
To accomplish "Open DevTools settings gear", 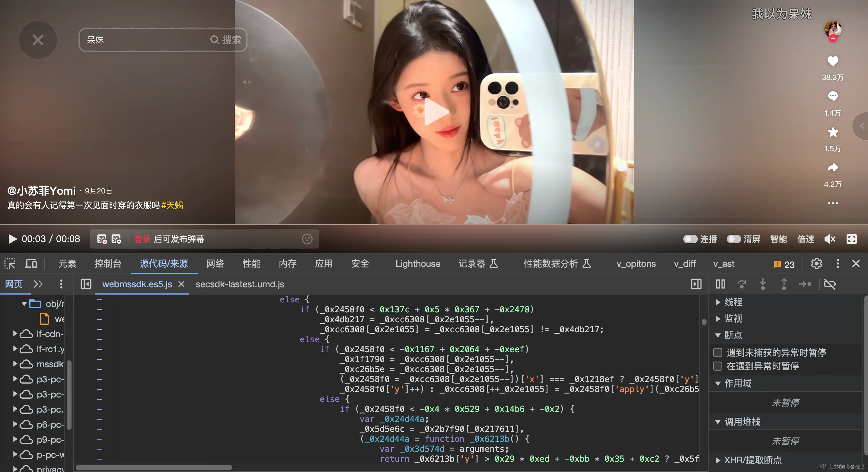I will [x=816, y=264].
